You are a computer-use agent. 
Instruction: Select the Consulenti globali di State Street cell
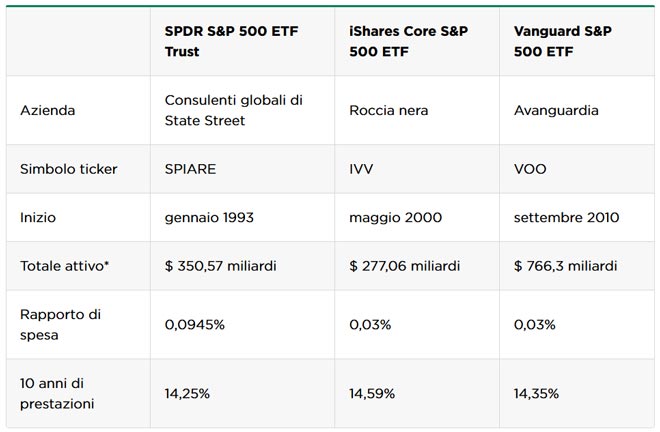click(x=233, y=110)
